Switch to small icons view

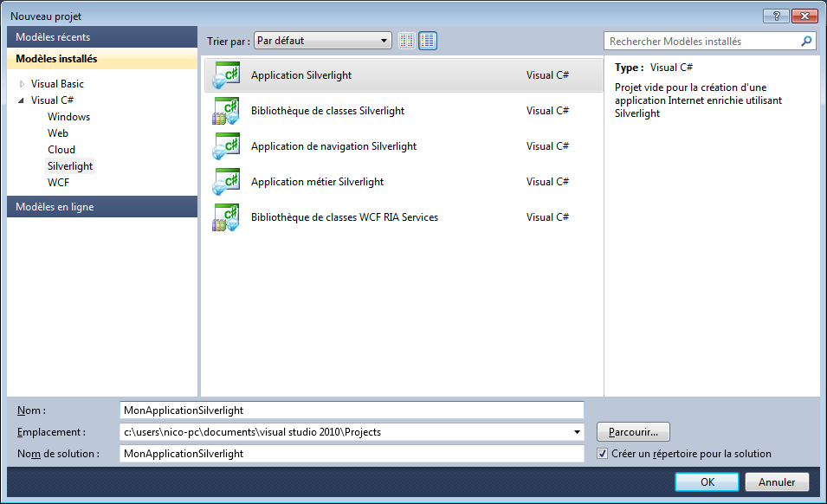tap(407, 41)
